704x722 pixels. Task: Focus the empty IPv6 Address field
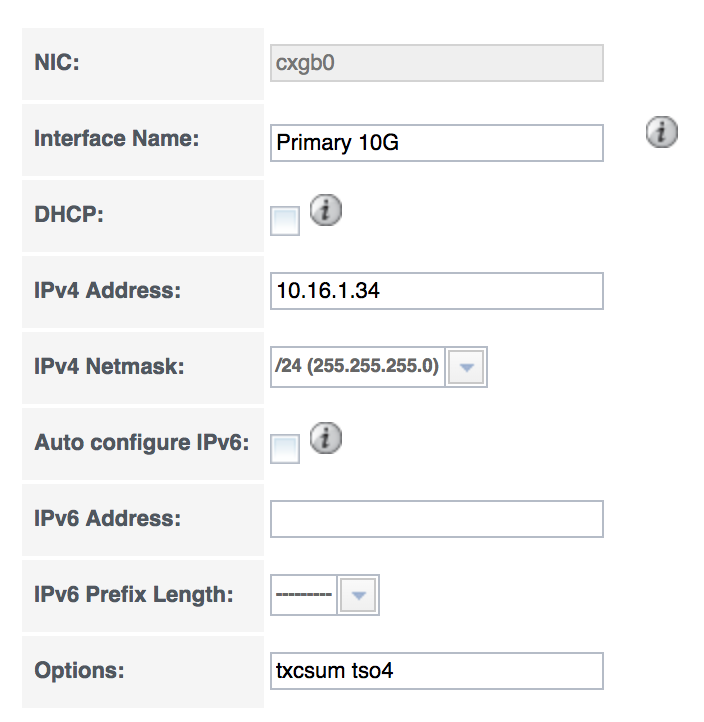click(x=436, y=519)
